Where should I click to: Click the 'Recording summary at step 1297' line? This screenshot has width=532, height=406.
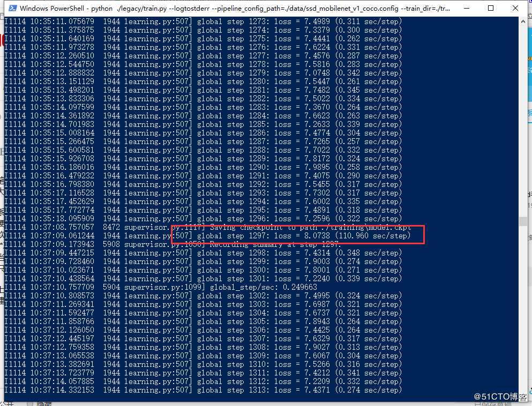[x=171, y=244]
